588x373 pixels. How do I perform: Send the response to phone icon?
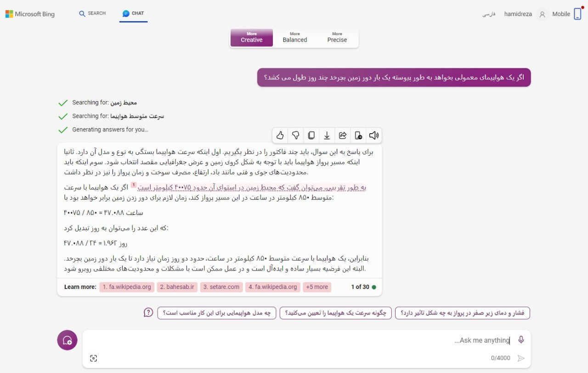point(358,135)
